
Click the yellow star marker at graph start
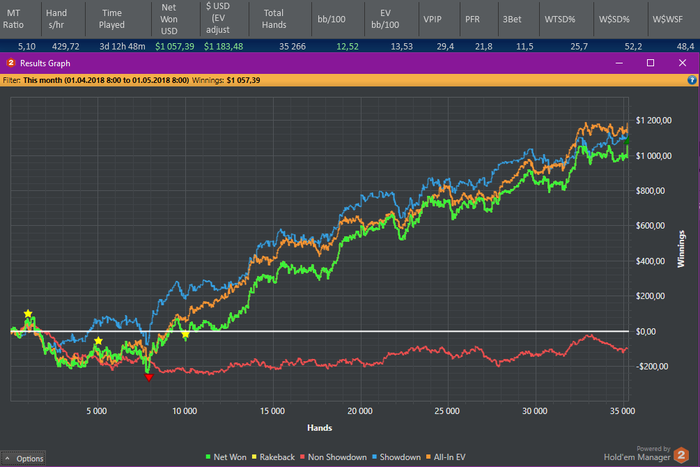point(28,313)
